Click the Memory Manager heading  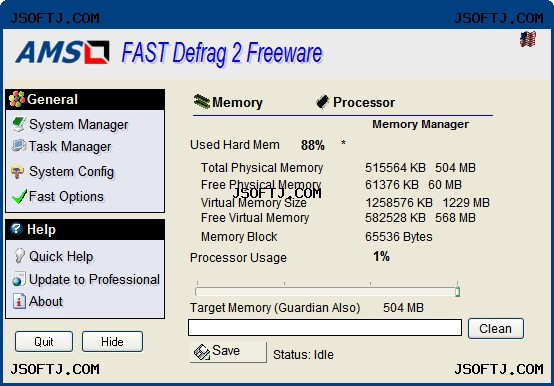420,124
